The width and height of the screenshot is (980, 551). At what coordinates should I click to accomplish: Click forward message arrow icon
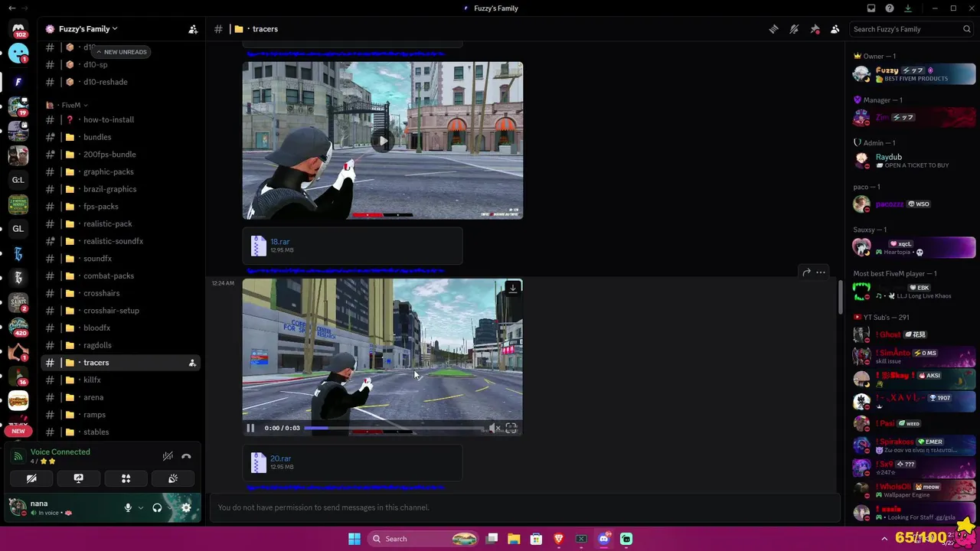coord(806,272)
